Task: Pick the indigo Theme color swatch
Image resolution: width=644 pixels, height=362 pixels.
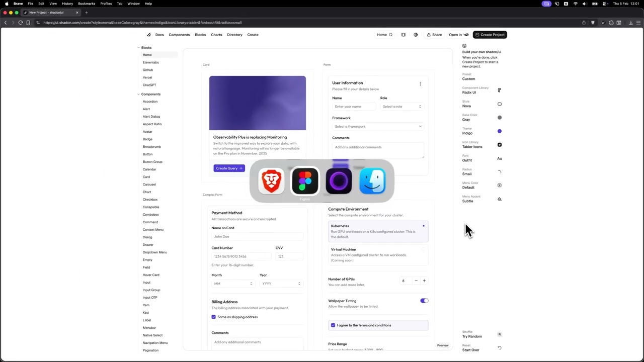Action: pyautogui.click(x=500, y=131)
